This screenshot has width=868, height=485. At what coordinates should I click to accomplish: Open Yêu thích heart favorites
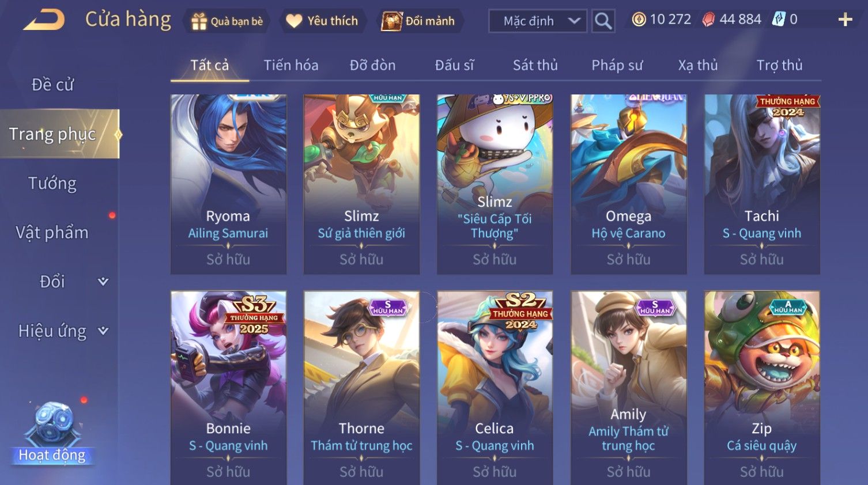pyautogui.click(x=294, y=21)
